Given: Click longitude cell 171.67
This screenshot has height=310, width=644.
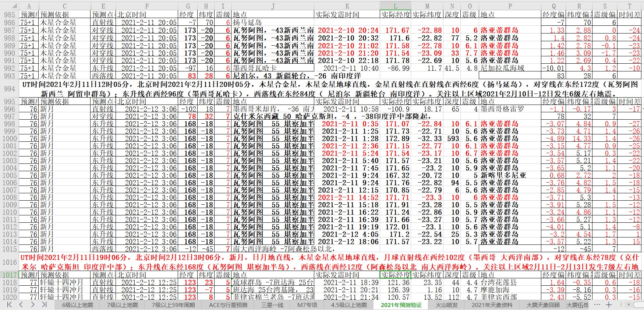Looking at the screenshot, I should [395, 30].
